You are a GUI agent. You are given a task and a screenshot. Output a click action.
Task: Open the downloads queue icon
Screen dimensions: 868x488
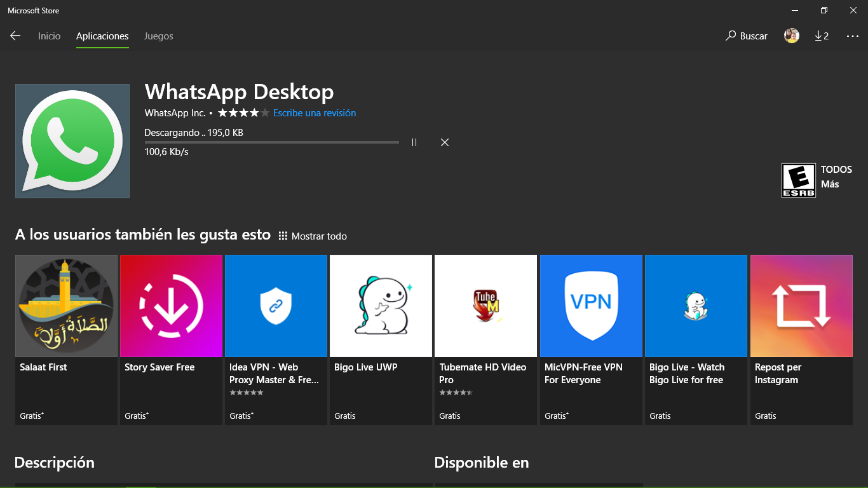822,36
